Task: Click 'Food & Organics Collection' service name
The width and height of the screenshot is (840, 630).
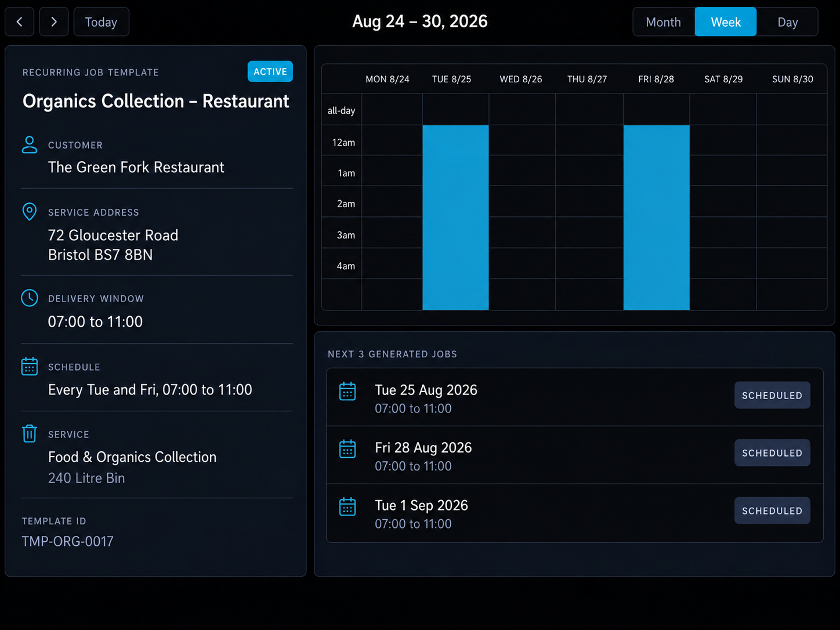Action: pyautogui.click(x=132, y=457)
